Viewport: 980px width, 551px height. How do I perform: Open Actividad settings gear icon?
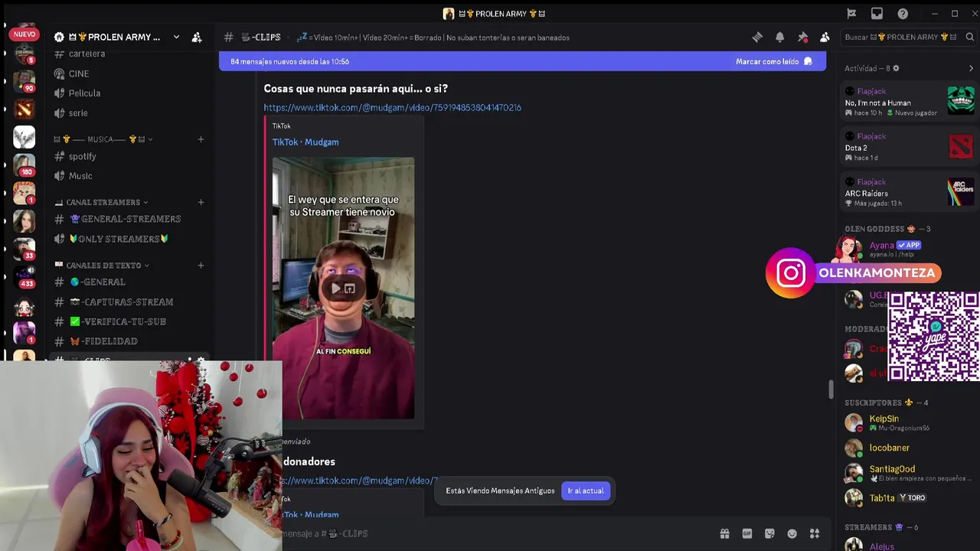(x=897, y=68)
